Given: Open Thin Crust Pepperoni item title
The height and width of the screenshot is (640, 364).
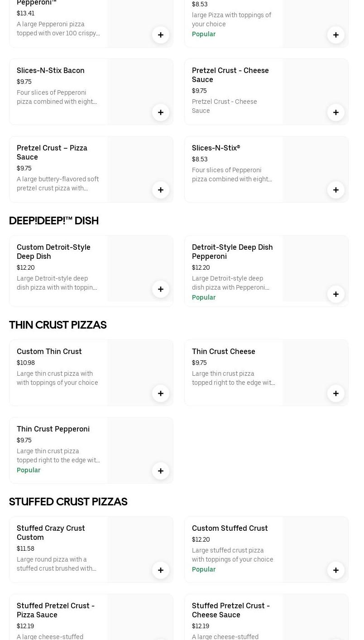Looking at the screenshot, I should pos(53,429).
